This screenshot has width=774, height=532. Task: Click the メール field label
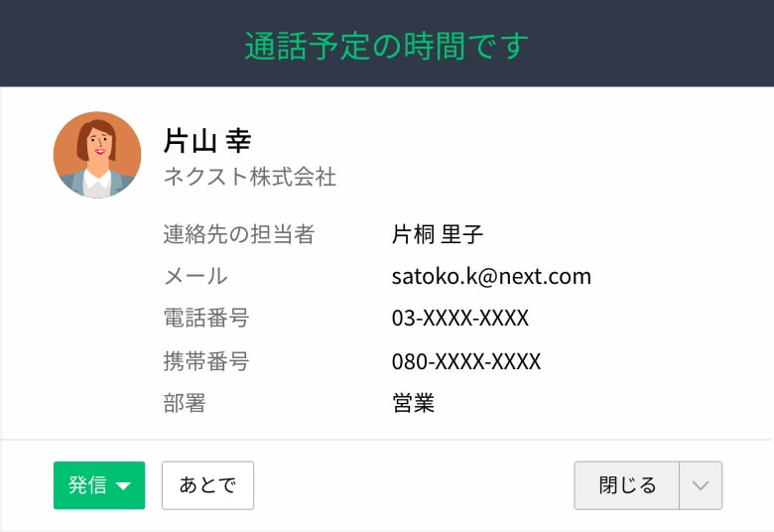[195, 276]
